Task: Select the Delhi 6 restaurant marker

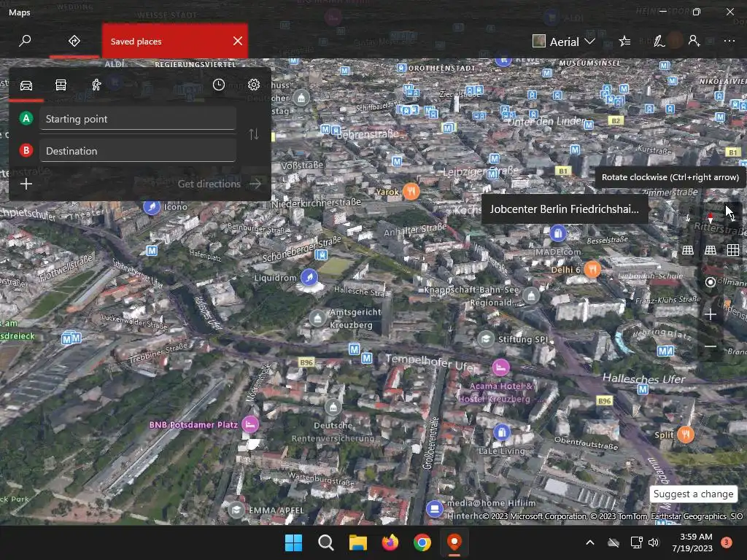Action: [592, 270]
